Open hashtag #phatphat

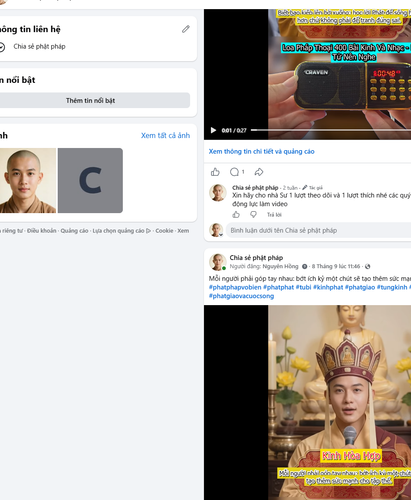click(278, 287)
